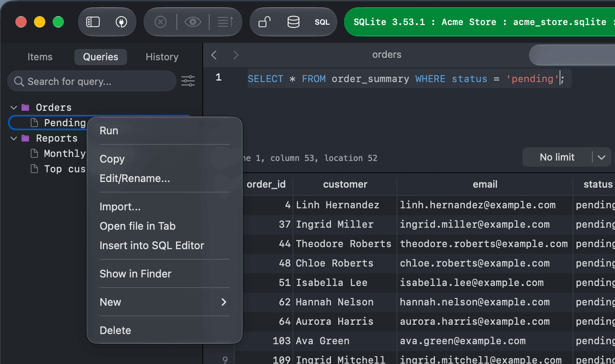Sort by email column header
615x364 pixels.
[485, 184]
